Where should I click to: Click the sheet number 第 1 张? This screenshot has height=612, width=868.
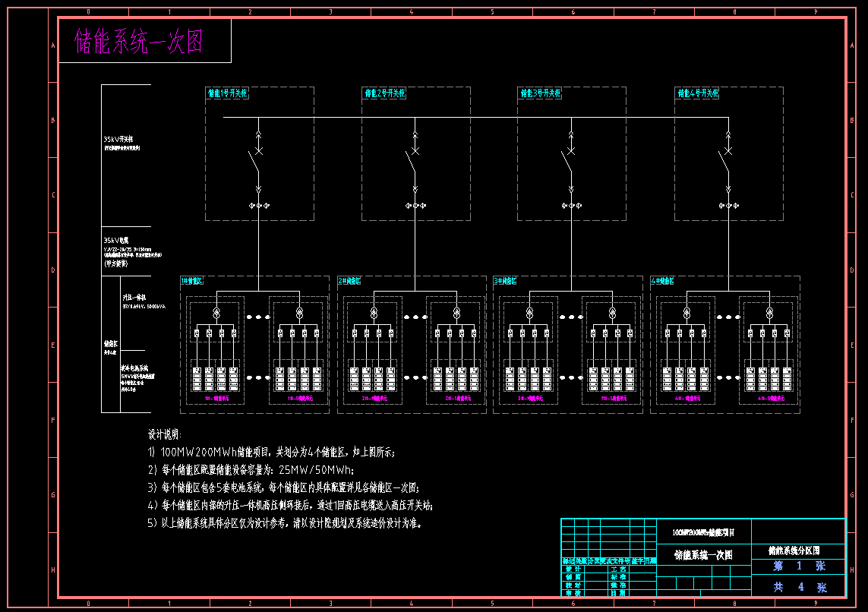pyautogui.click(x=800, y=566)
